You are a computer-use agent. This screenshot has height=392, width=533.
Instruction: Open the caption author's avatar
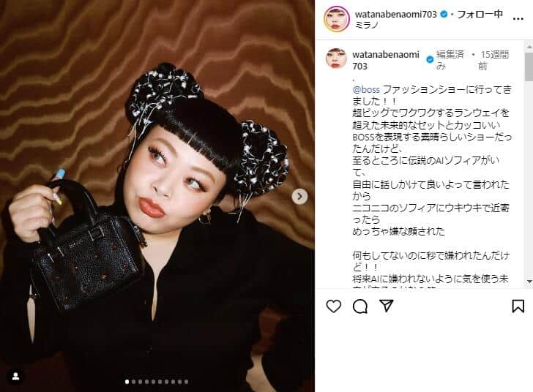click(x=336, y=59)
